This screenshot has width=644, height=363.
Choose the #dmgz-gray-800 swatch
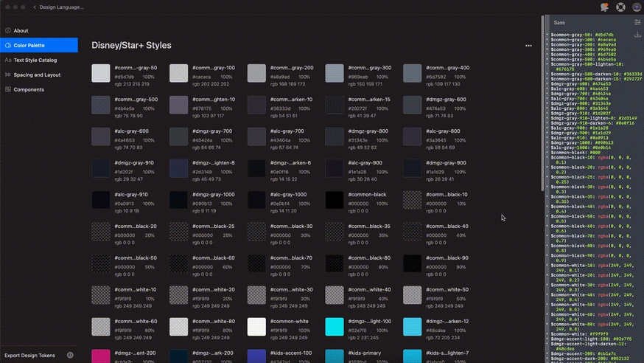pyautogui.click(x=335, y=136)
